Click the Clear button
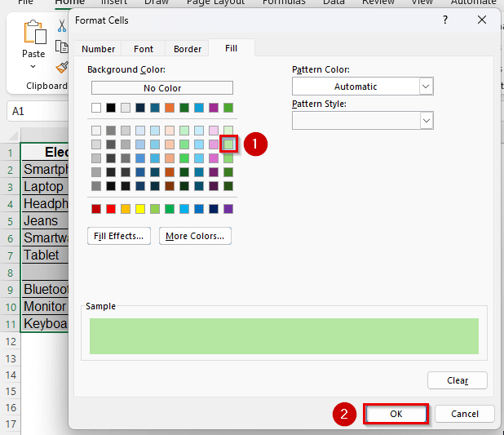The width and height of the screenshot is (504, 435). pyautogui.click(x=458, y=380)
